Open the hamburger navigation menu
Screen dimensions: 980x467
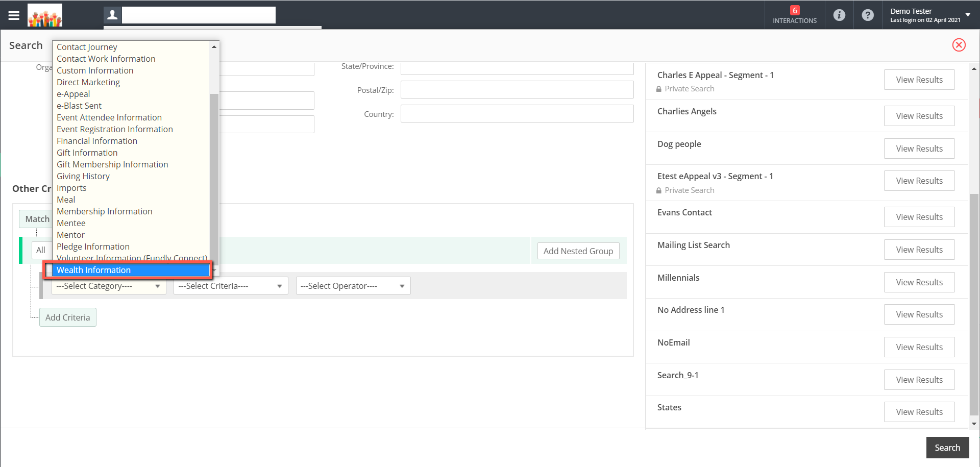14,15
